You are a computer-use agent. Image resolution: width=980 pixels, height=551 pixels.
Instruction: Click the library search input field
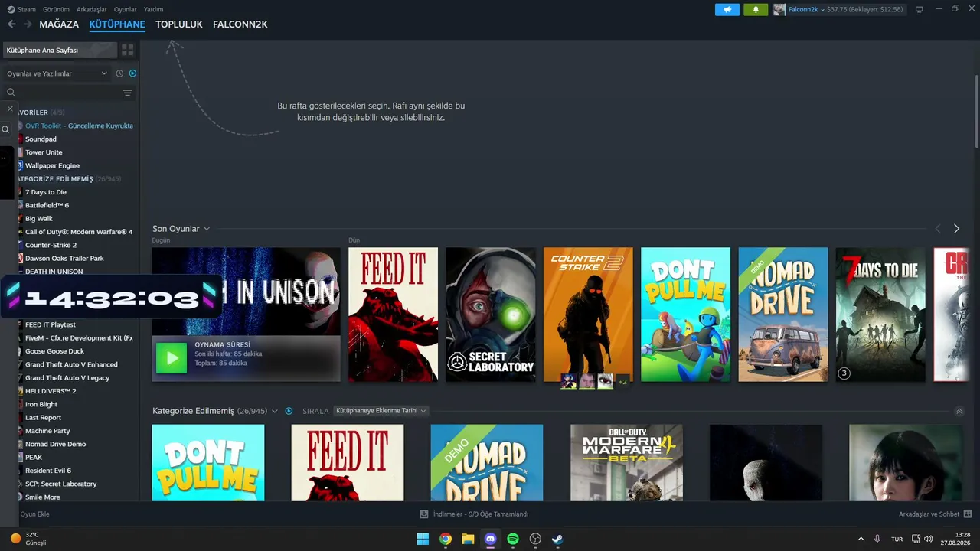tap(69, 93)
